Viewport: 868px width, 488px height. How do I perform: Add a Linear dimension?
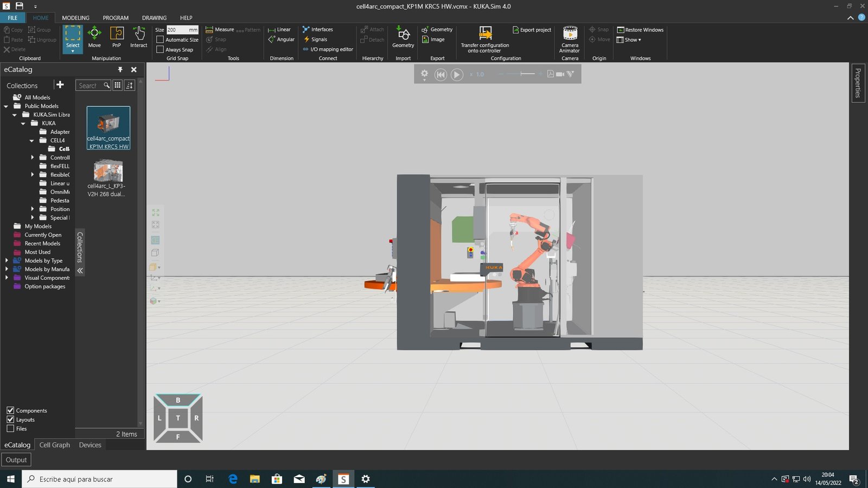[279, 30]
